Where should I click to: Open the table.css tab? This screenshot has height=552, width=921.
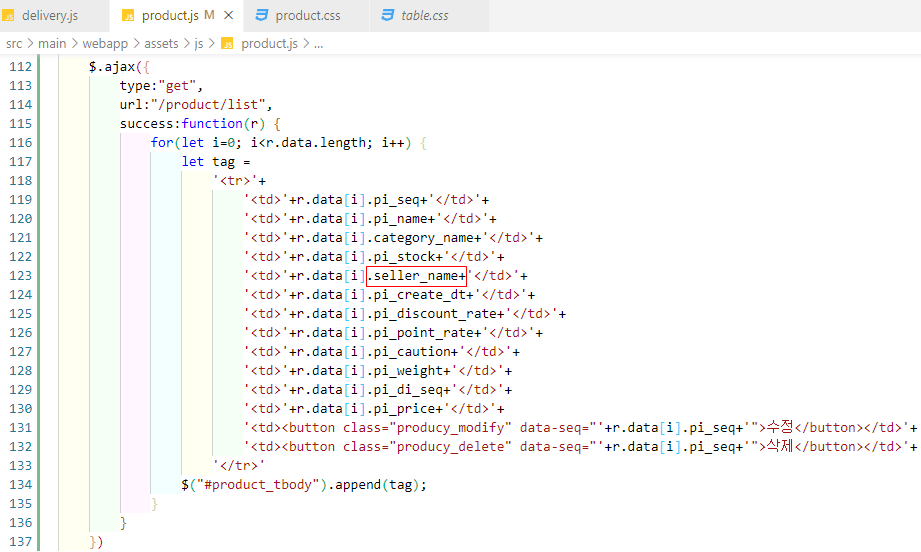tap(424, 16)
